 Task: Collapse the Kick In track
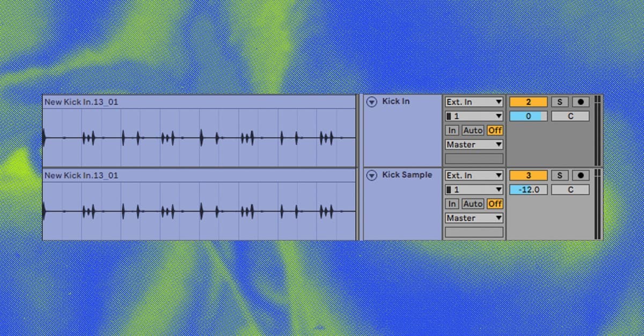pos(371,102)
